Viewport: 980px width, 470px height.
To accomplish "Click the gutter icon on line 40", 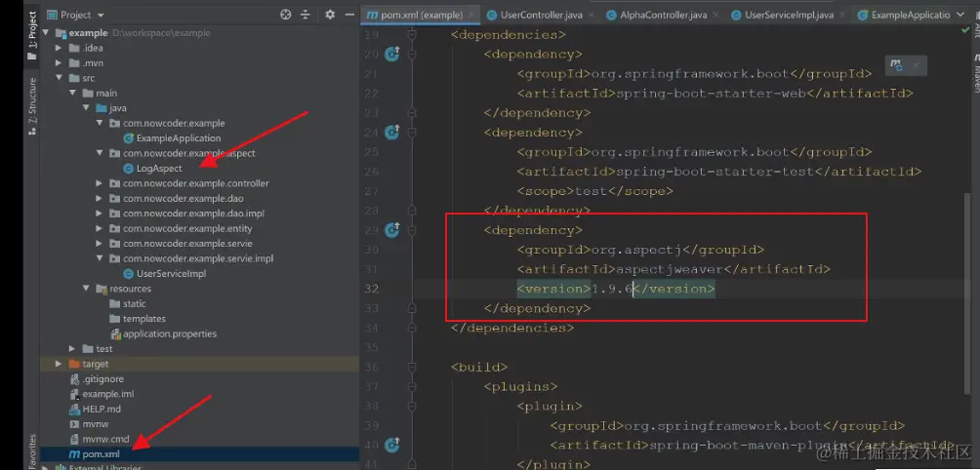I will pos(391,445).
